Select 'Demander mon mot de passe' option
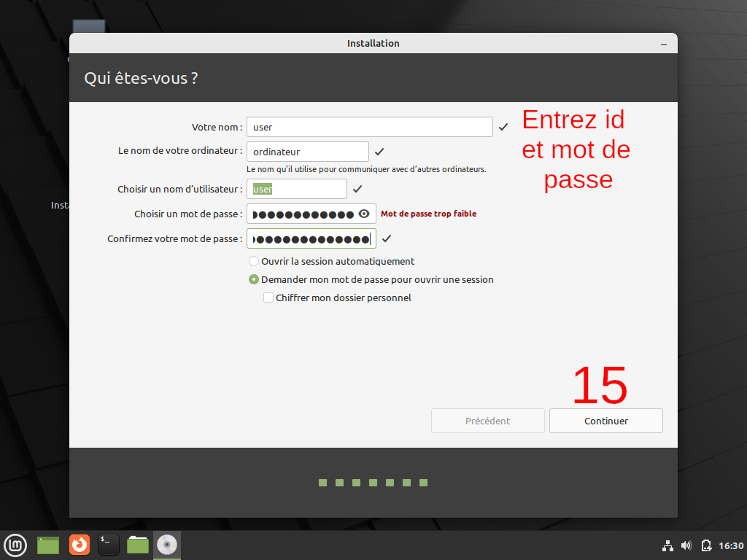 (253, 279)
